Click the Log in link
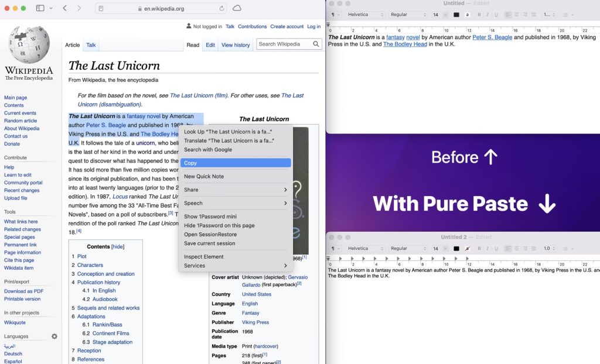This screenshot has width=600, height=364. (313, 26)
